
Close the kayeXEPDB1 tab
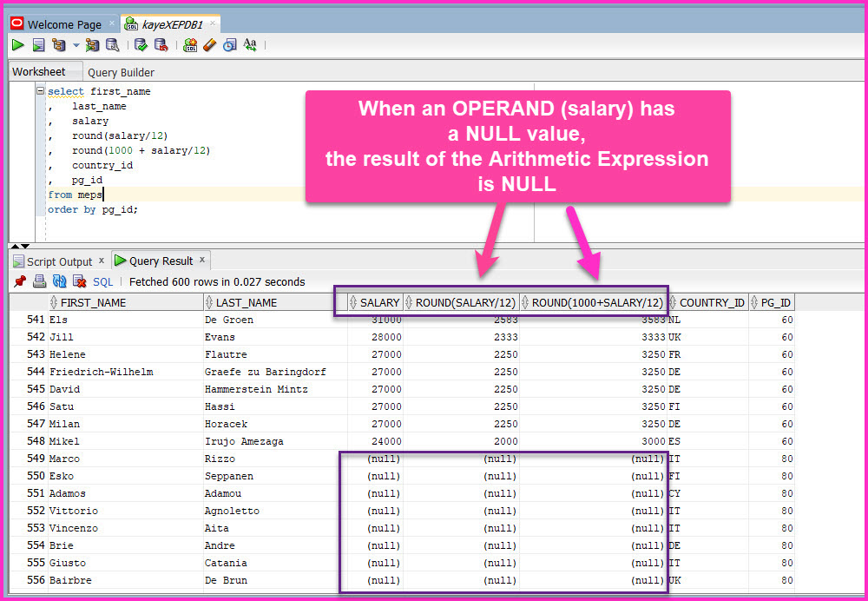point(213,23)
